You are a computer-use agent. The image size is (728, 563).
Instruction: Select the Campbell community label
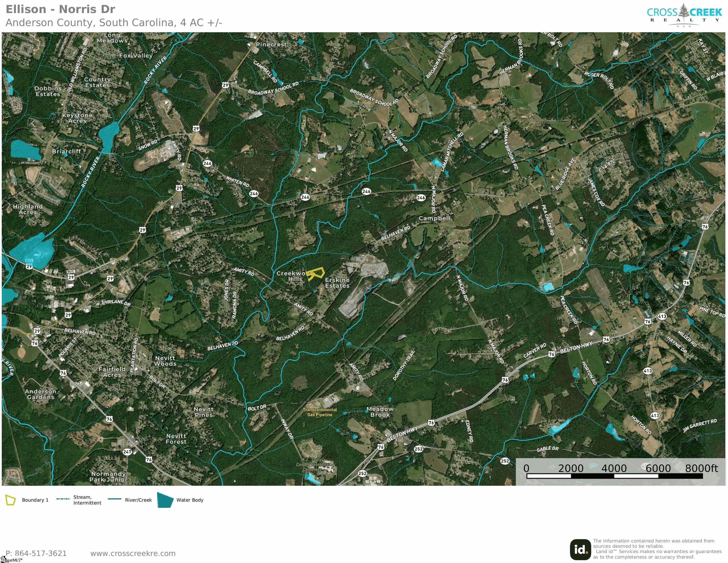(434, 218)
